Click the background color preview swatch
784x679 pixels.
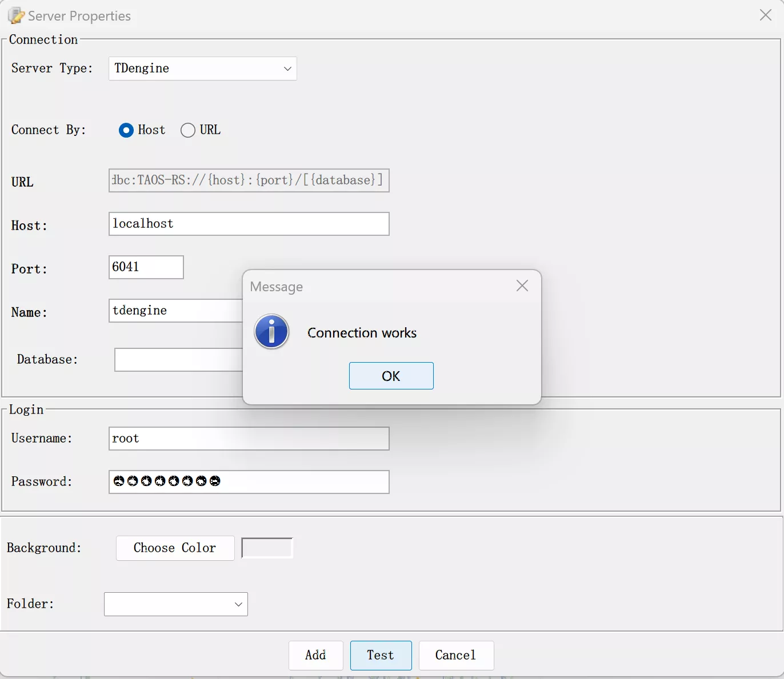point(267,548)
